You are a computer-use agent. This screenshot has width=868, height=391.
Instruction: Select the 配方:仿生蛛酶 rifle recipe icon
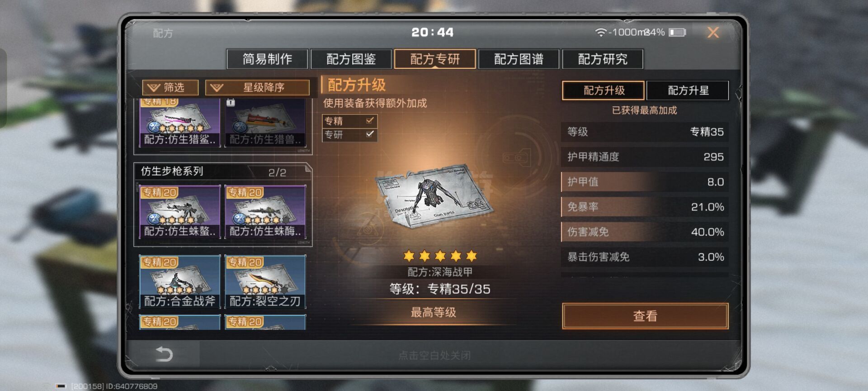[x=265, y=212]
